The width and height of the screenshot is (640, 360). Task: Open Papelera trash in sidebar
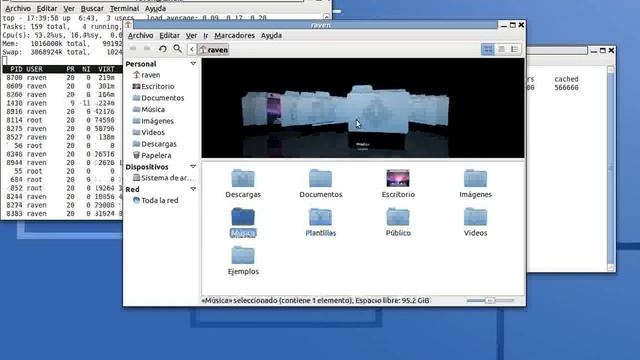pyautogui.click(x=152, y=155)
